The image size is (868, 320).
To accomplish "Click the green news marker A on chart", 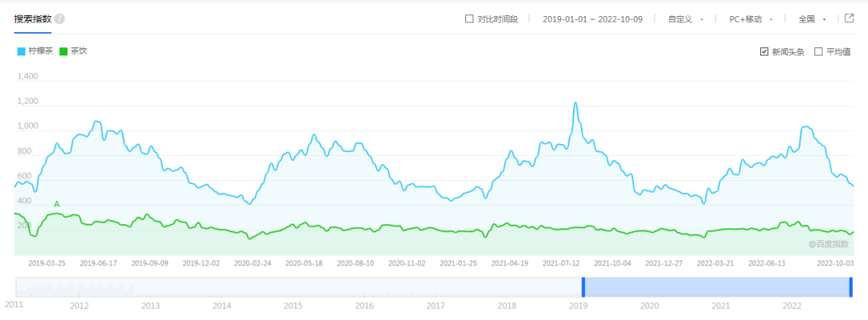I will pyautogui.click(x=56, y=204).
